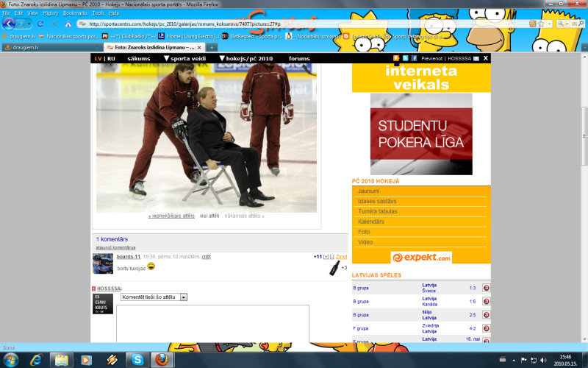Open sākums in site navigation
This screenshot has height=368, width=588.
pyautogui.click(x=139, y=59)
